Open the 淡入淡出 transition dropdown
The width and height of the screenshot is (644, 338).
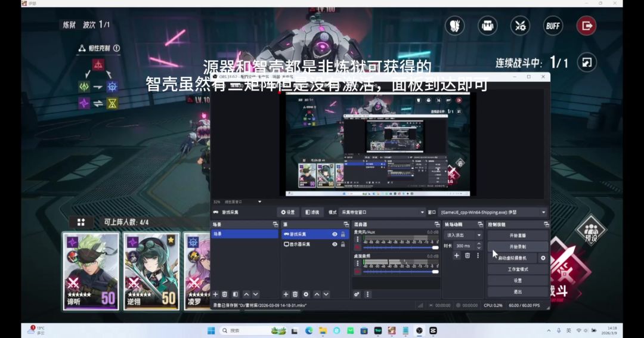(463, 235)
